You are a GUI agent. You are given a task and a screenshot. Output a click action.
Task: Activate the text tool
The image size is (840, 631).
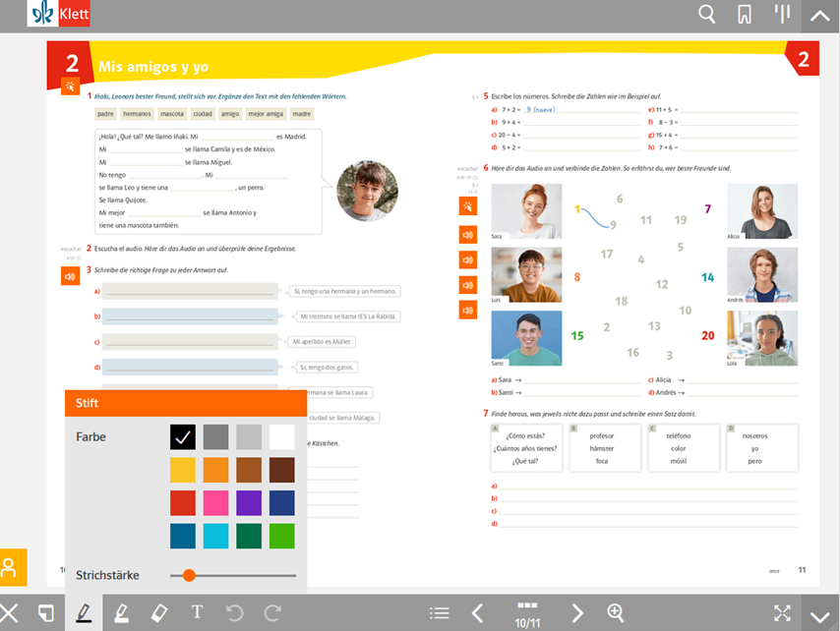(197, 613)
